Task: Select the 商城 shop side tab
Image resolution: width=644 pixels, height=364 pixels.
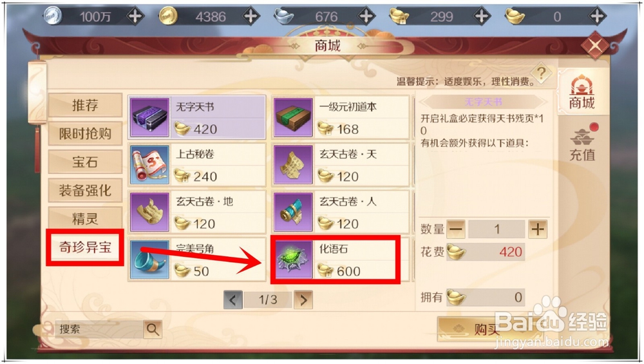Action: (x=582, y=91)
